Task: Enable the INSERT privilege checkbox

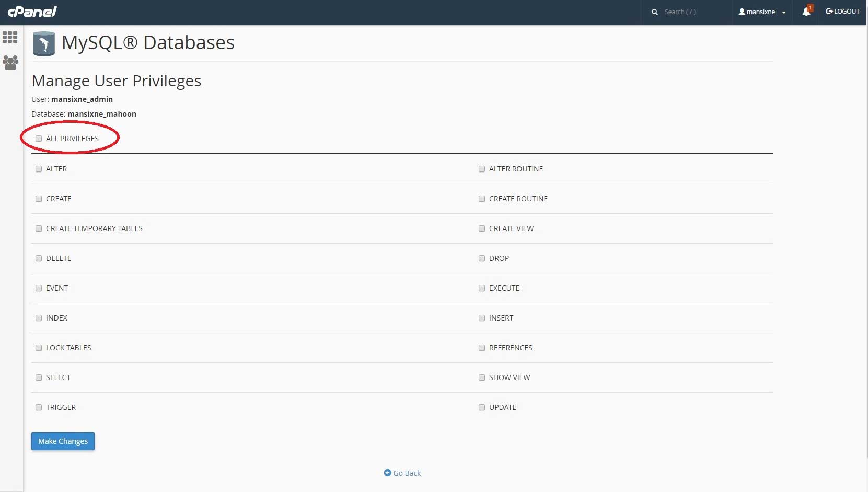Action: pyautogui.click(x=482, y=318)
